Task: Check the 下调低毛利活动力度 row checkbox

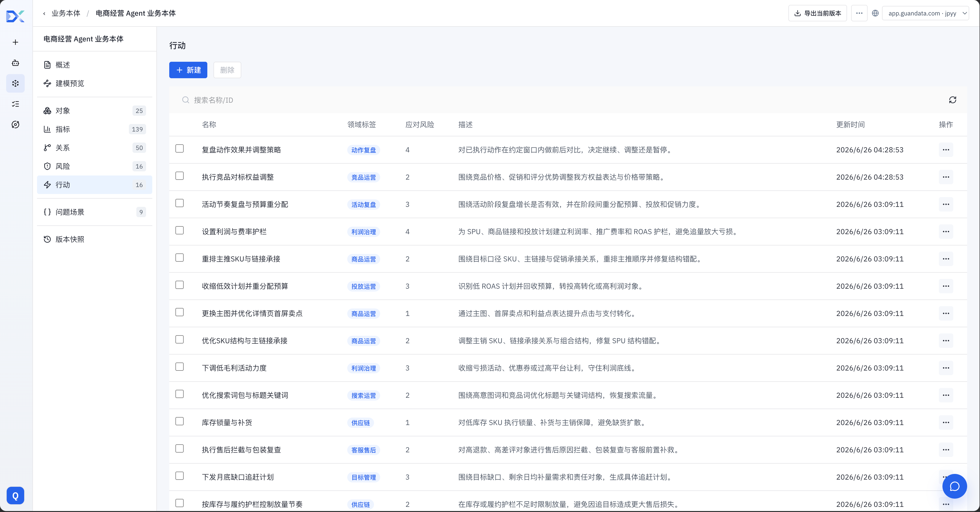Action: pos(180,367)
